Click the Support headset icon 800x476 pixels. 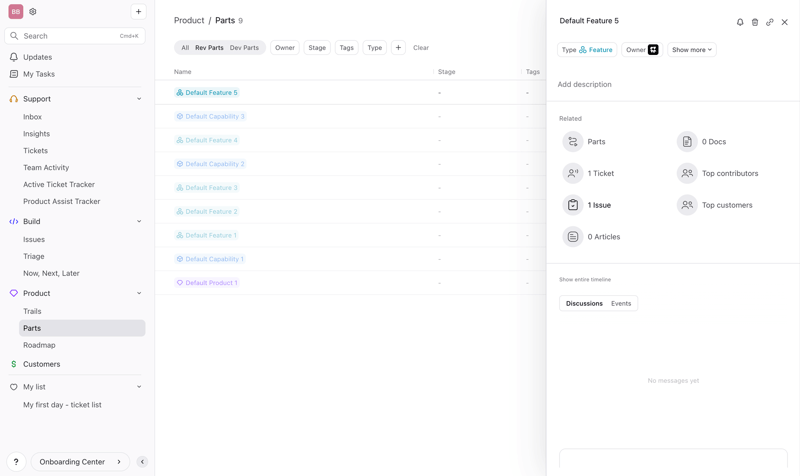pyautogui.click(x=14, y=99)
